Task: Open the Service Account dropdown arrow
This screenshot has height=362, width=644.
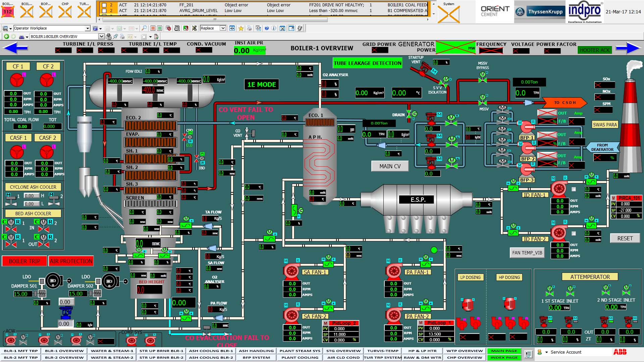Action: 547,352
